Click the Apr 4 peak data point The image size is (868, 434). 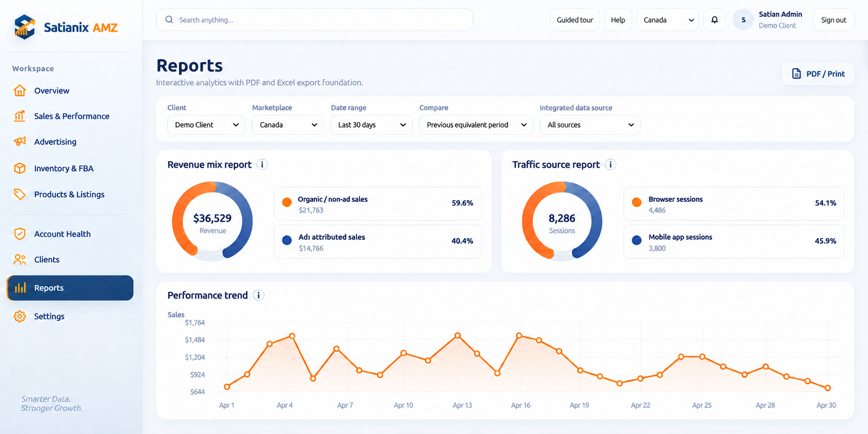click(x=292, y=336)
